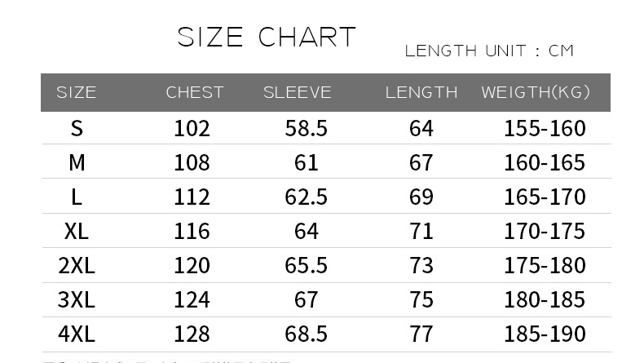Click the WEIGTH(KG) column header
The width and height of the screenshot is (644, 363).
coord(536,92)
